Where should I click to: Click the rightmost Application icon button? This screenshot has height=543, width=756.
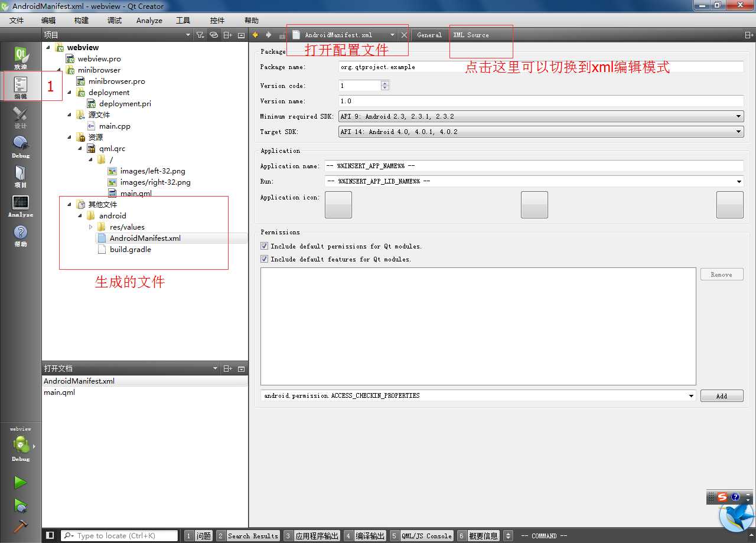pos(730,205)
